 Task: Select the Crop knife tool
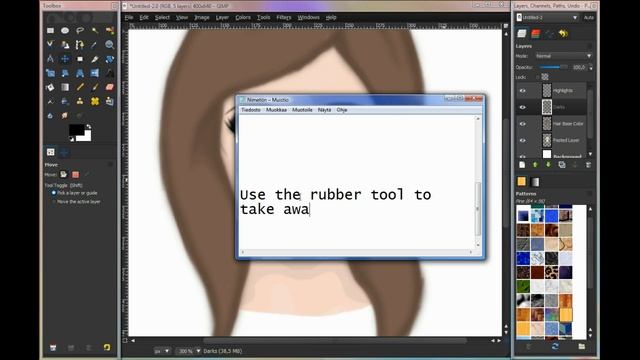point(95,59)
